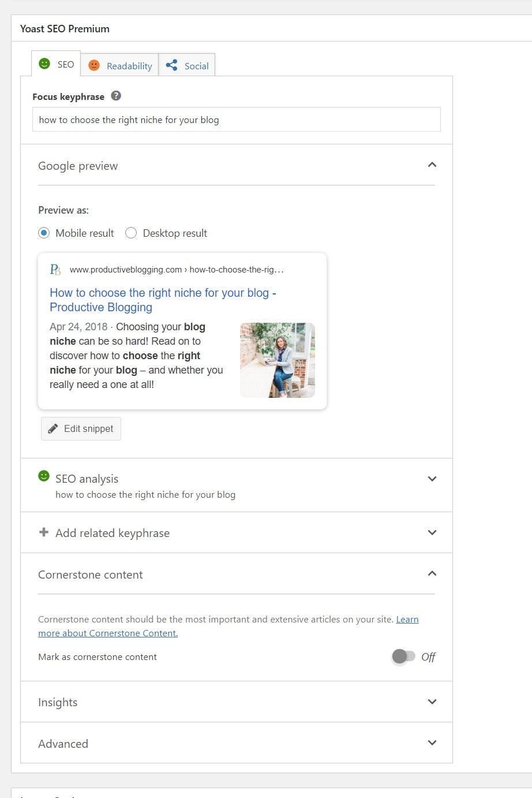Click the Yoast SEO Premium panel heading
Screen dimensions: 532x798
[65, 28]
